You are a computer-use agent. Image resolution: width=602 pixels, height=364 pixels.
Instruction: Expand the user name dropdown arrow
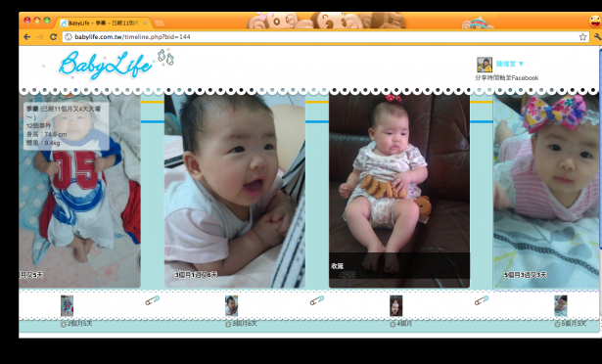(521, 64)
